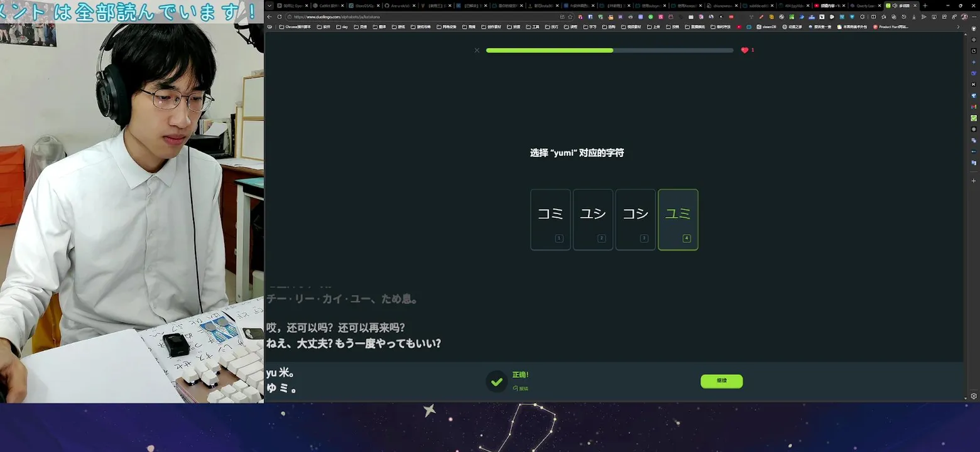
Task: Open the split screen icon in toolbar
Action: coord(873,17)
